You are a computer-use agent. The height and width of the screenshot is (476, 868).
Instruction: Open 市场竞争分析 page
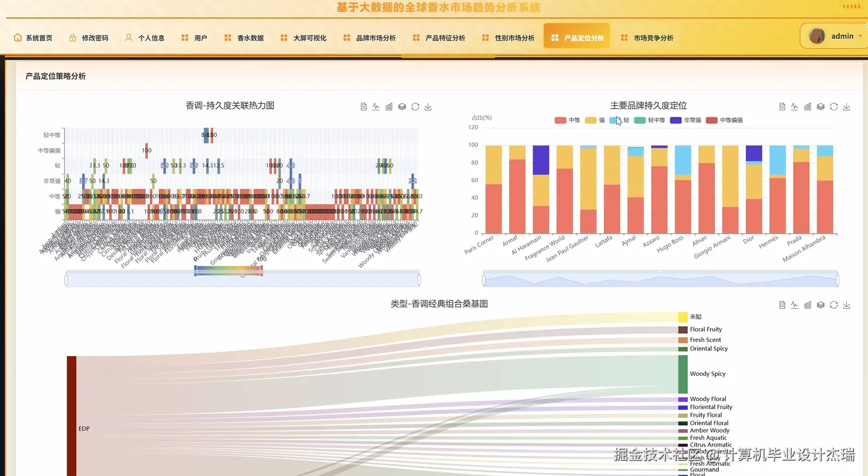[x=647, y=38]
